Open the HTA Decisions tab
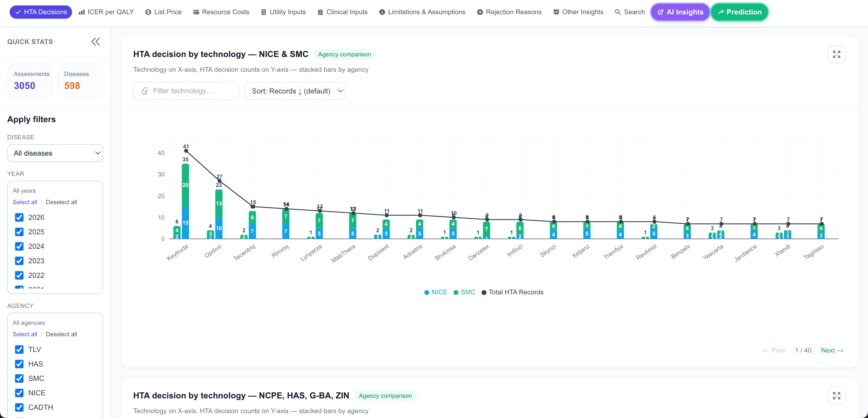Viewport: 868px width, 418px height. tap(41, 12)
